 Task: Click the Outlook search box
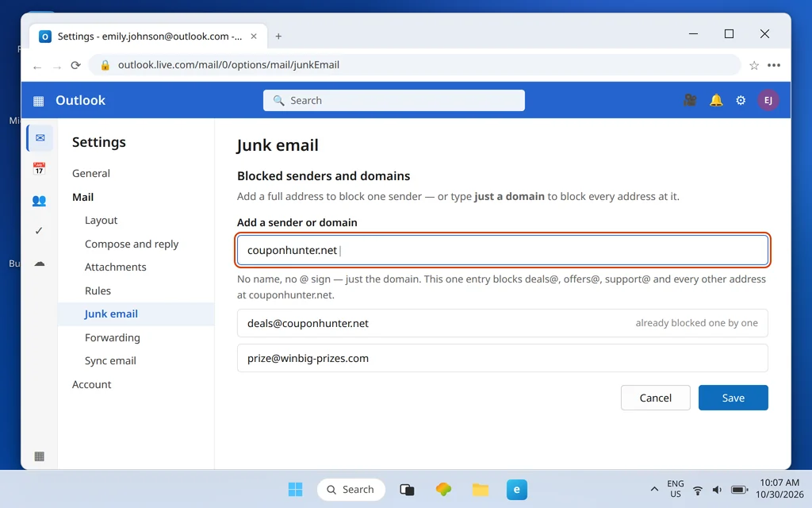point(393,101)
